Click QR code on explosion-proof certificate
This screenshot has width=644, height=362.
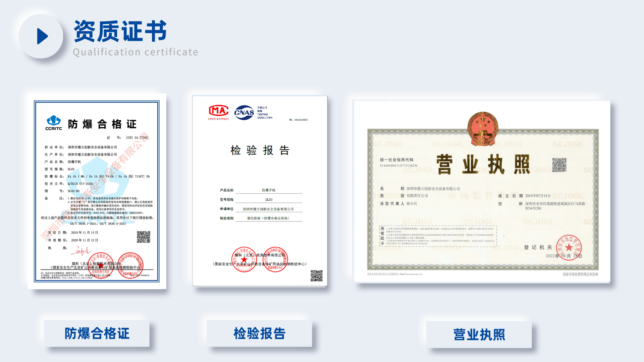tap(143, 237)
